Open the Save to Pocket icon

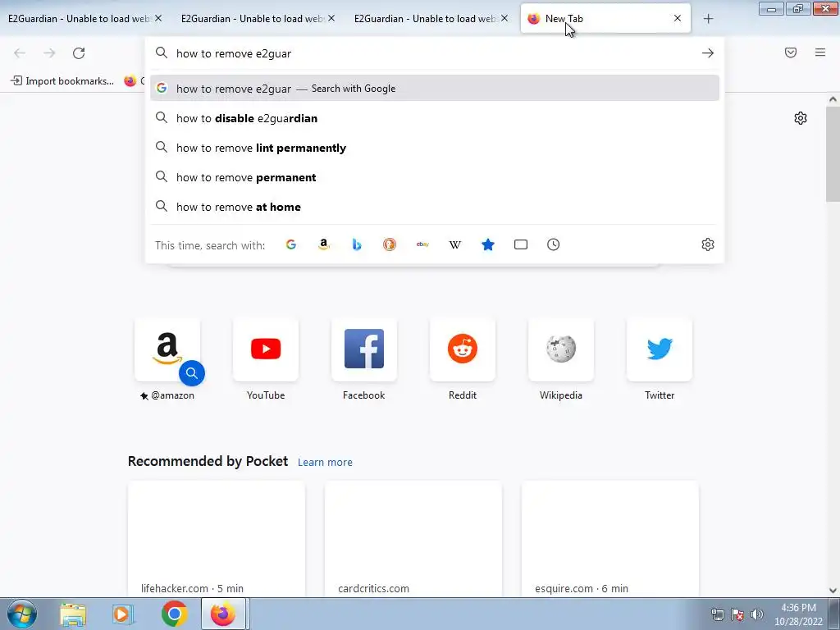click(791, 52)
